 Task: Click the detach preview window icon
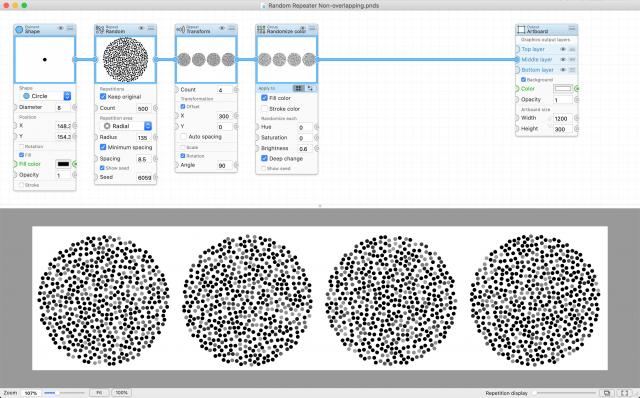(607, 393)
